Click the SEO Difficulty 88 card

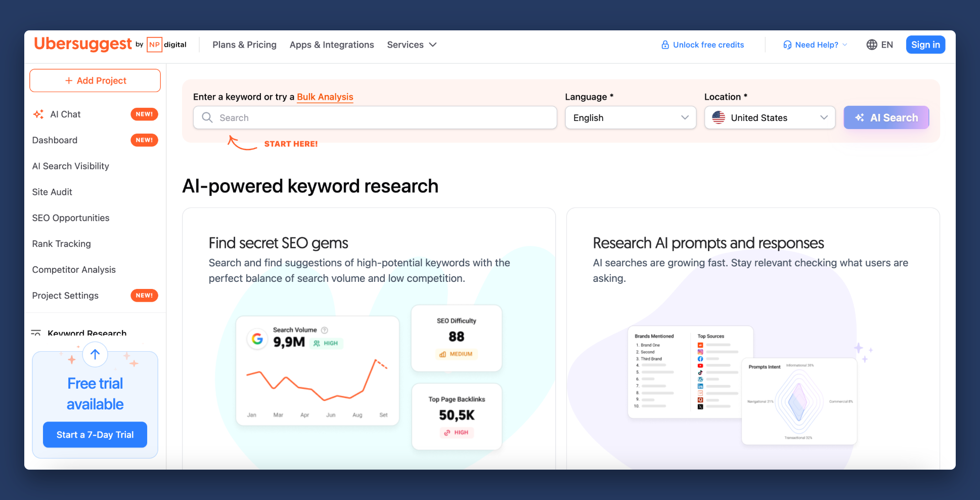(x=457, y=338)
